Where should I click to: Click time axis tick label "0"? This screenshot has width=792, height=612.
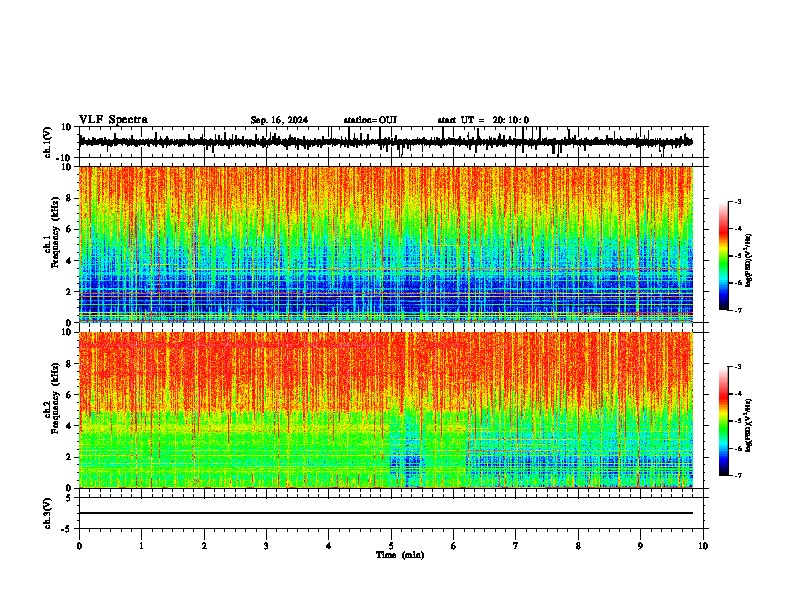point(79,546)
